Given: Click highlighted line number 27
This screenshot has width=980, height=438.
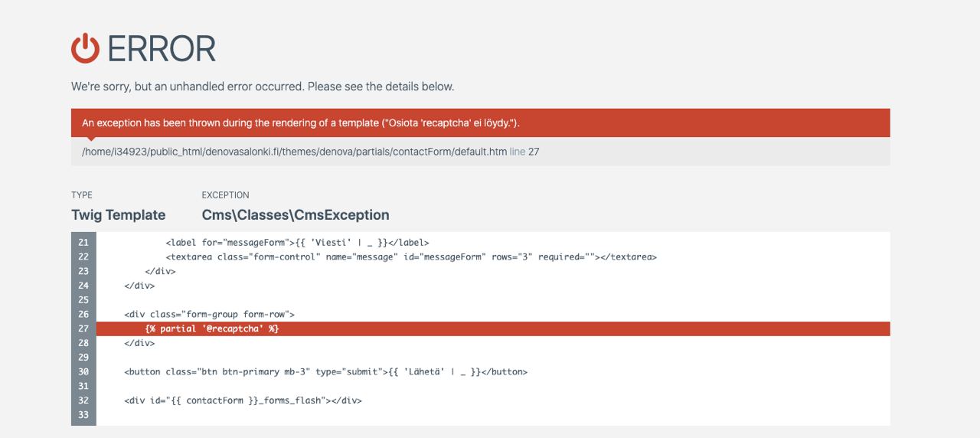Looking at the screenshot, I should tap(83, 328).
